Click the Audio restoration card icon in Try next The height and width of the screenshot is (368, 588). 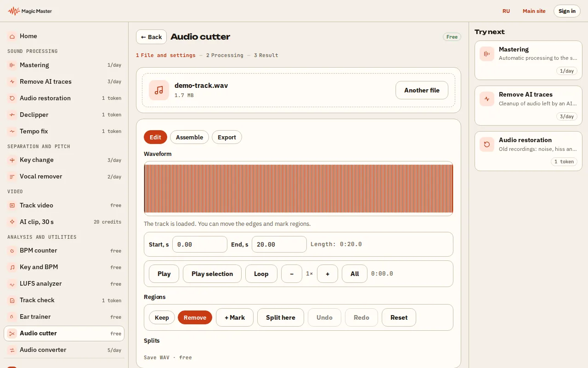tap(487, 144)
